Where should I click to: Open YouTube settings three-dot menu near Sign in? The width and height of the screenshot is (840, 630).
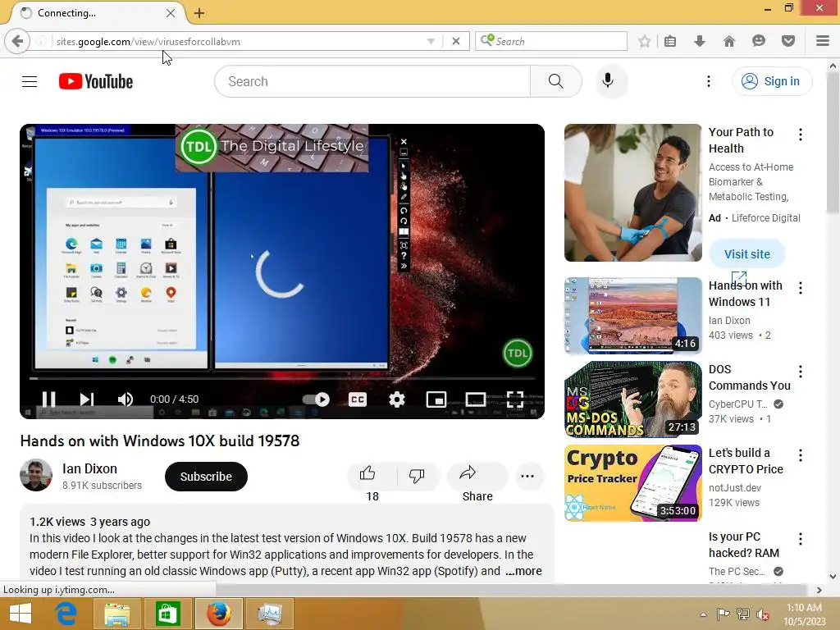pyautogui.click(x=708, y=81)
